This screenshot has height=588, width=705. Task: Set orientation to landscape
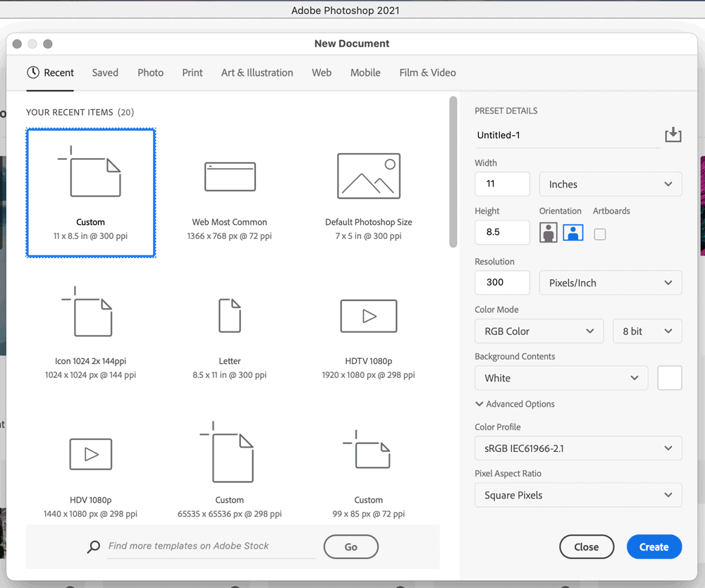pos(572,233)
